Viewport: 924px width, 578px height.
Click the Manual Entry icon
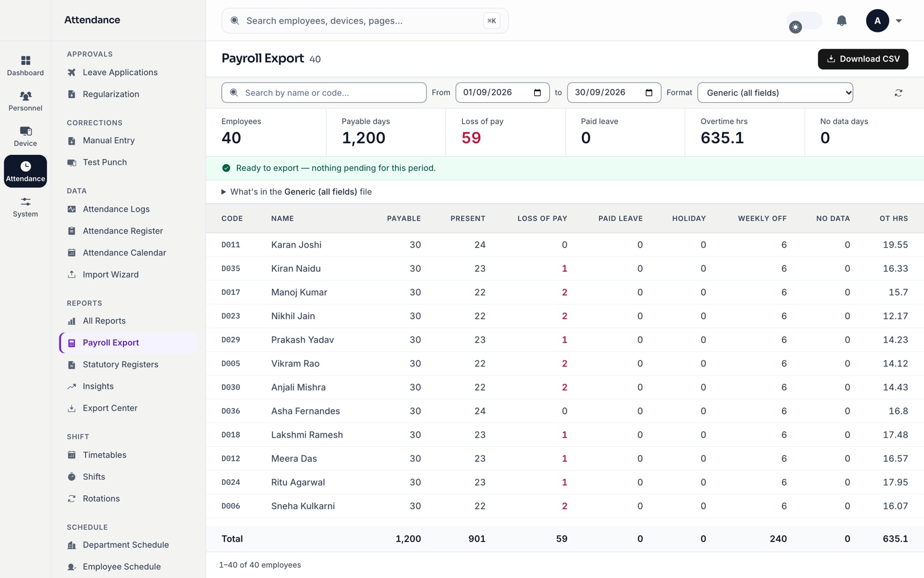72,140
